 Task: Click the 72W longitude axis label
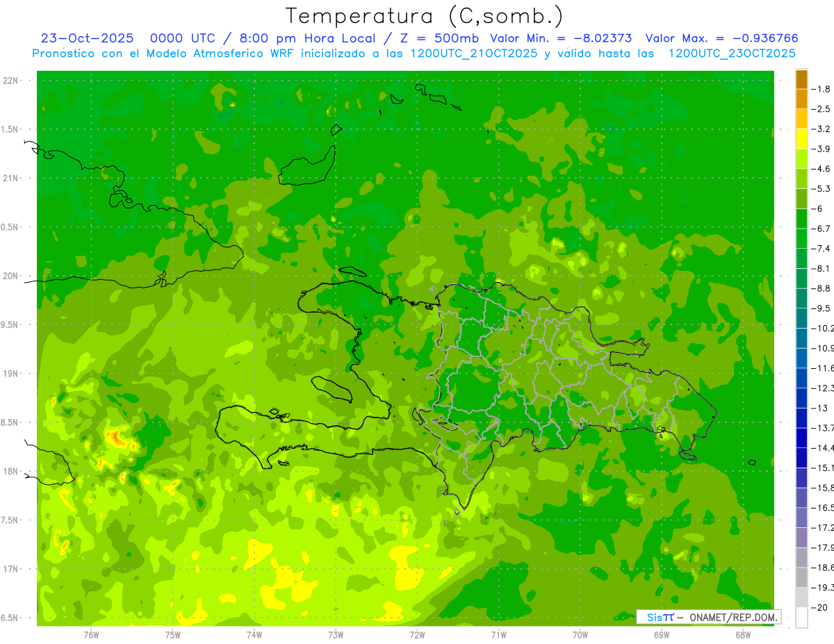[417, 635]
